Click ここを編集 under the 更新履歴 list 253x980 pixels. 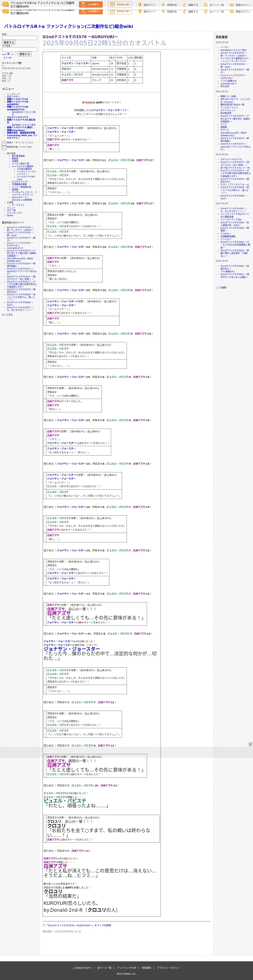[x=221, y=288]
